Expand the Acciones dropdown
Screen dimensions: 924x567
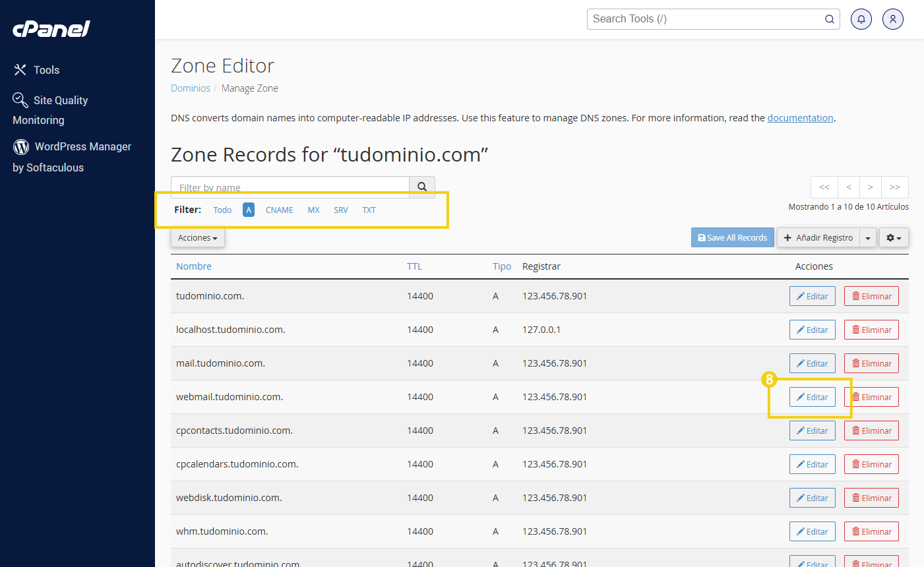pos(197,238)
